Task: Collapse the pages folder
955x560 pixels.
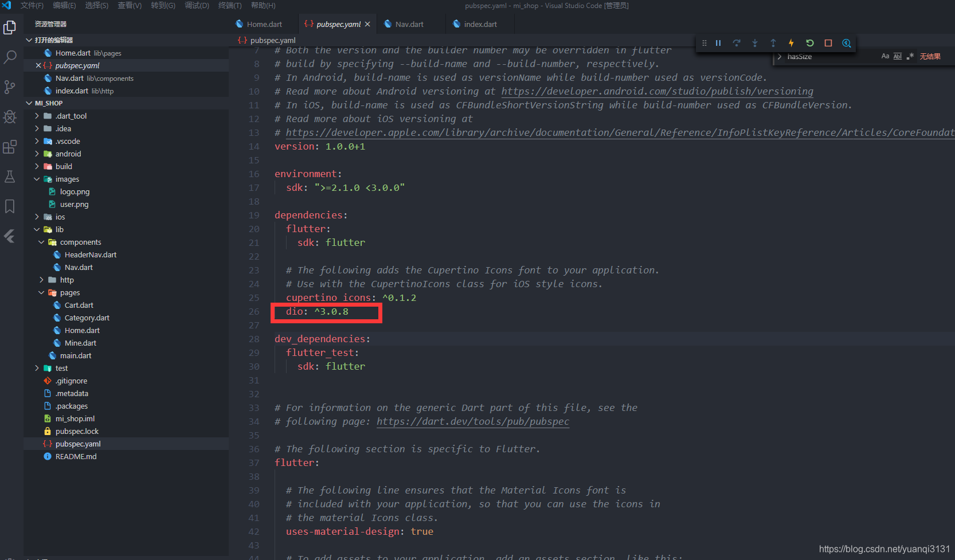Action: point(42,292)
